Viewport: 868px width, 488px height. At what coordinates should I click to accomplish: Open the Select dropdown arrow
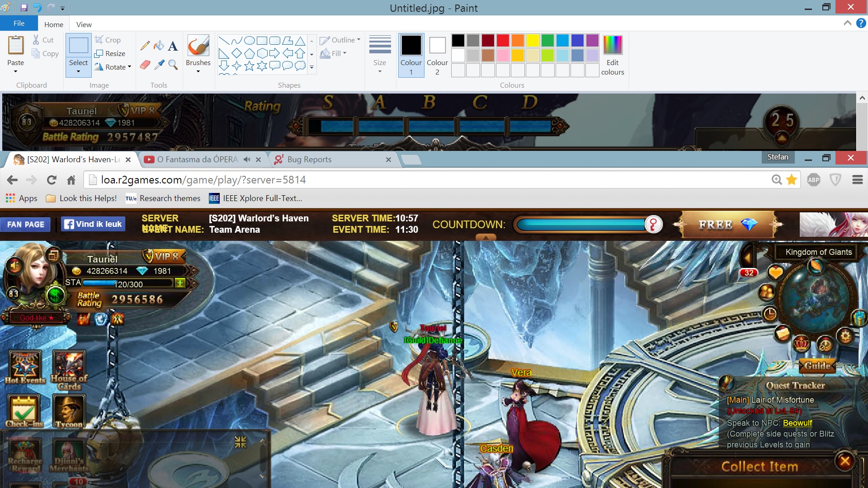(x=78, y=71)
